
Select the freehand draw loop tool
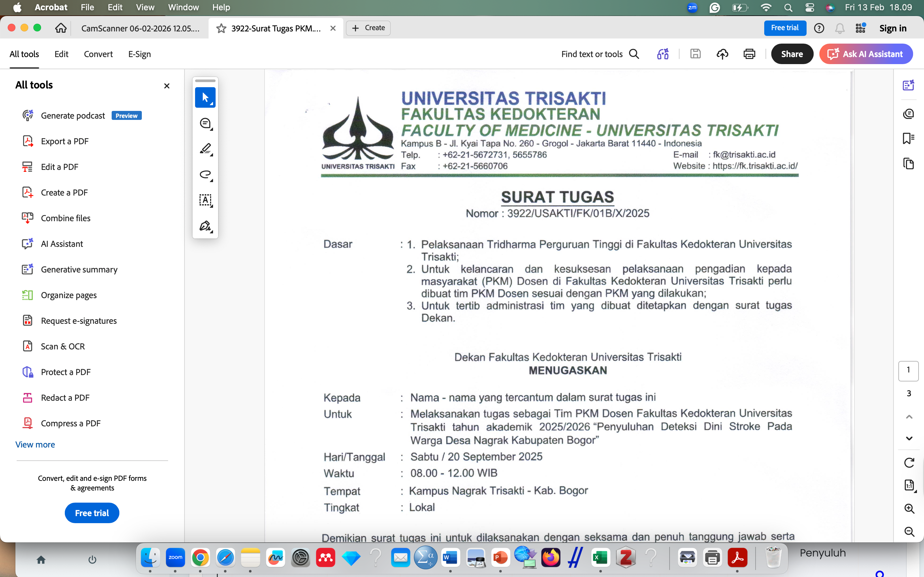[x=205, y=175]
